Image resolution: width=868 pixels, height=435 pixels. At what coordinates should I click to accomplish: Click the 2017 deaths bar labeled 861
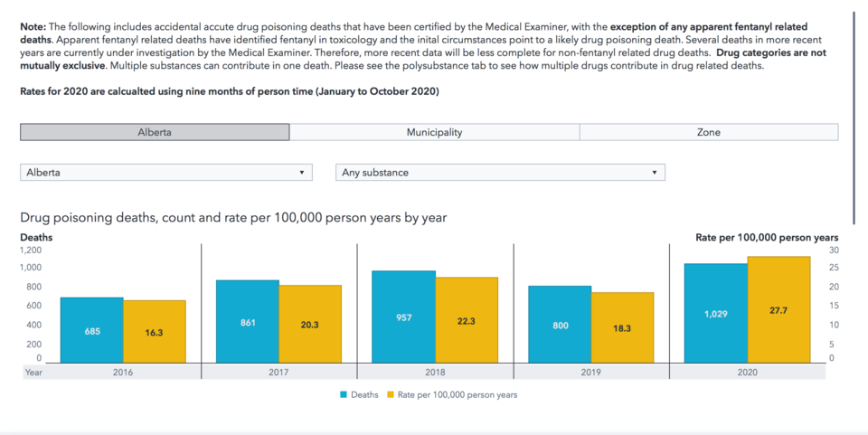click(248, 322)
